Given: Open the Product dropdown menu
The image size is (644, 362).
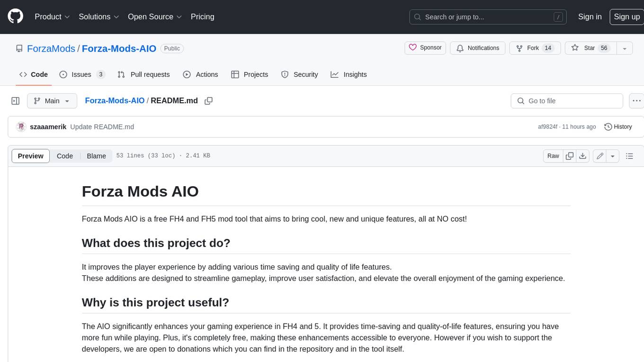Looking at the screenshot, I should coord(52,17).
